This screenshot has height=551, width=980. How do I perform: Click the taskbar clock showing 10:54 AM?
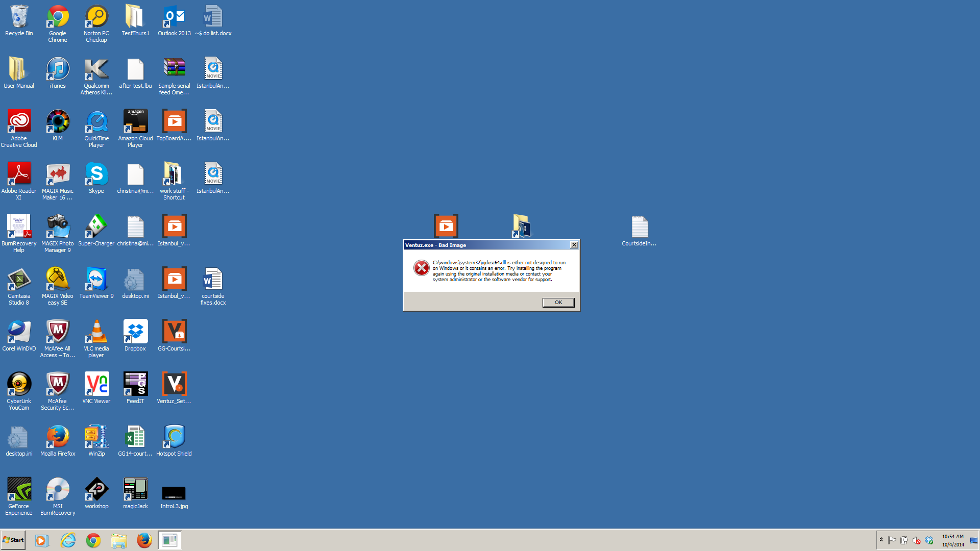pyautogui.click(x=952, y=540)
